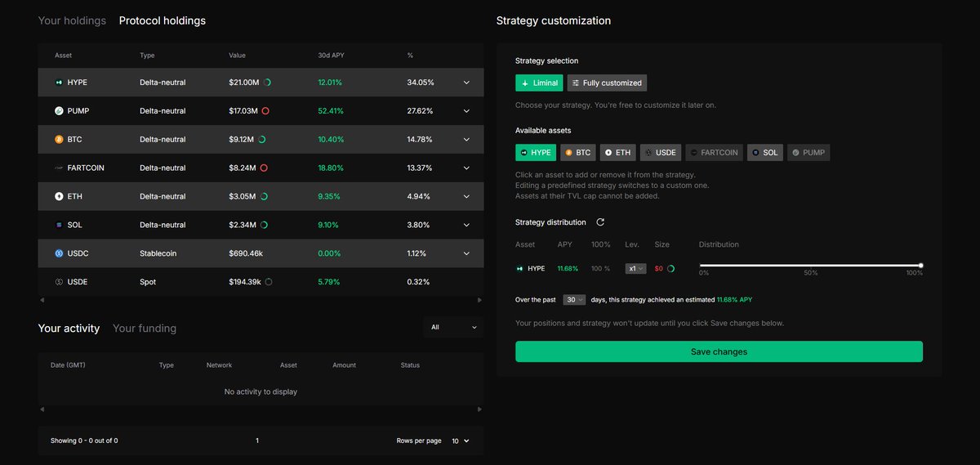The image size is (980, 465).
Task: Click the HYPE distribution slider handle
Action: tap(920, 265)
